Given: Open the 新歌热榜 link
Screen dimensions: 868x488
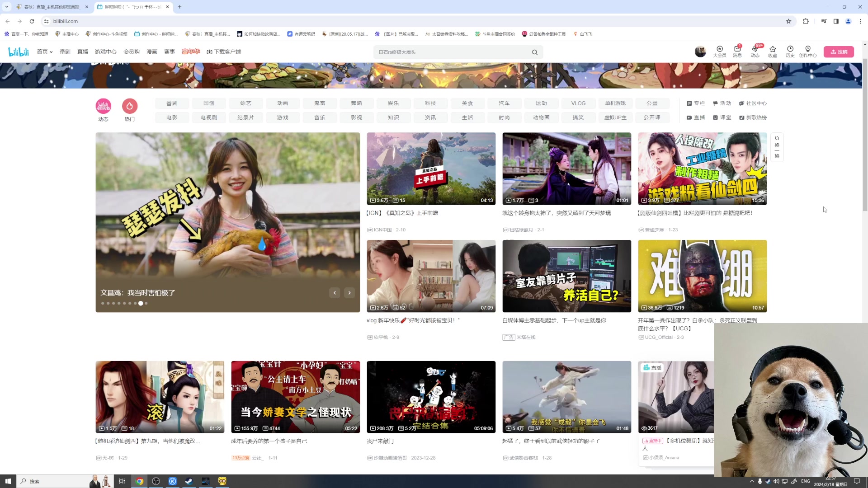Looking at the screenshot, I should (x=753, y=117).
